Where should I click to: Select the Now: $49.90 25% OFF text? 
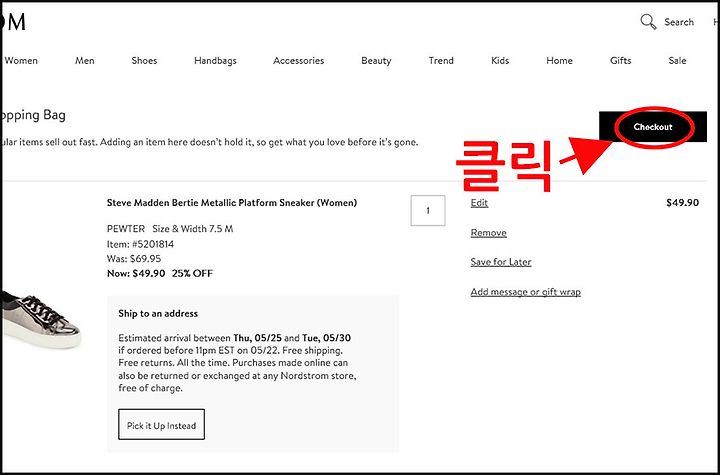click(x=160, y=273)
